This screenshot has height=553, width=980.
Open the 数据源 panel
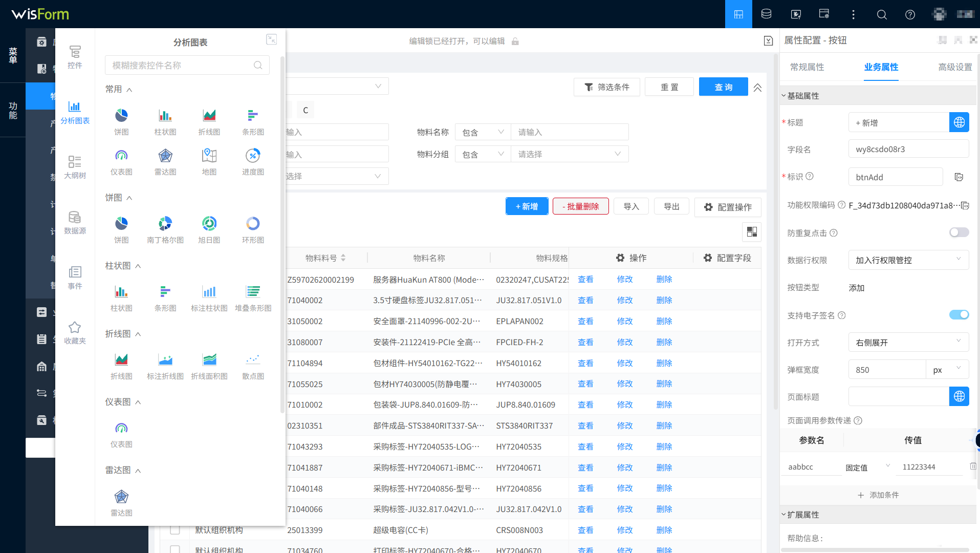tap(75, 222)
